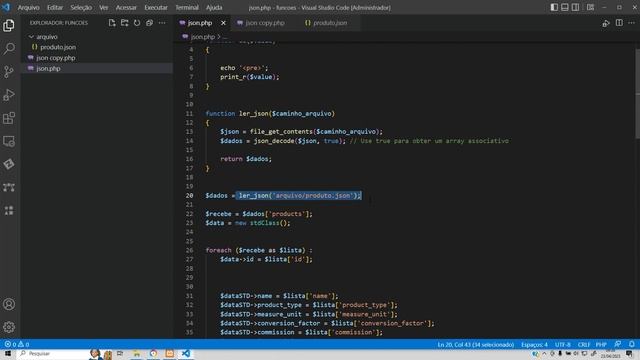The height and width of the screenshot is (360, 640).
Task: Click the return $dados; line
Action: coord(246,159)
